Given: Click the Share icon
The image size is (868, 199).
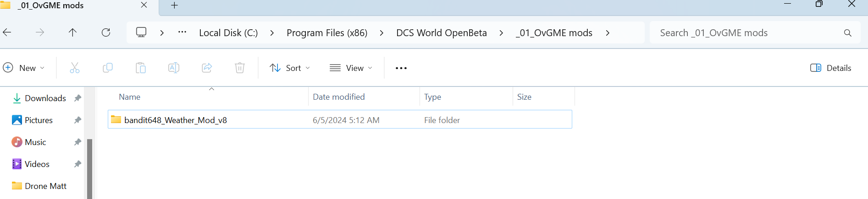Looking at the screenshot, I should coord(207,68).
